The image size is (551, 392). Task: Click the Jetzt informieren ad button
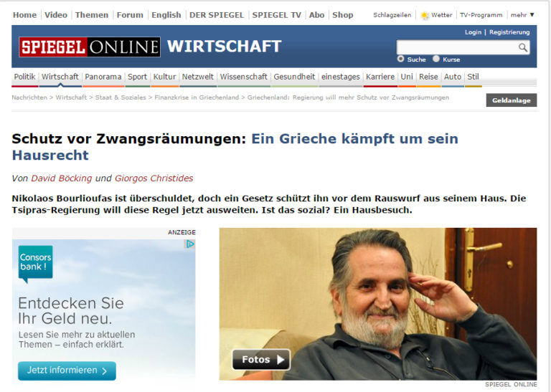pyautogui.click(x=67, y=371)
